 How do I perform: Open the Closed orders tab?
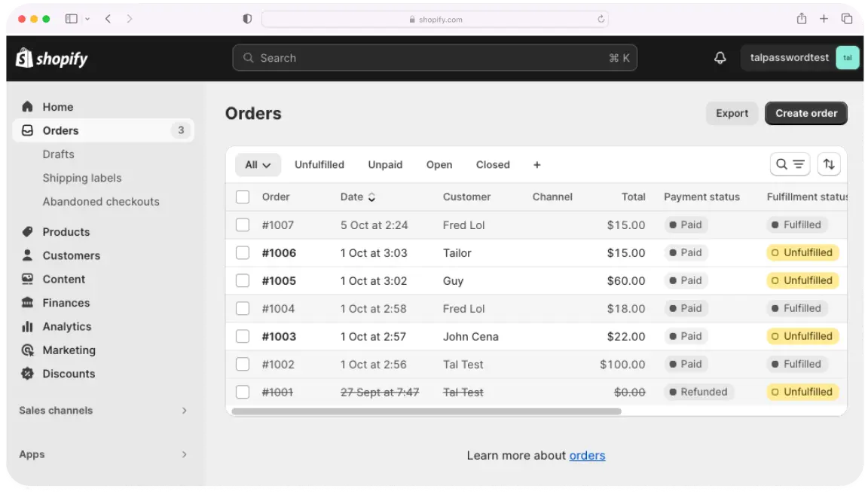(x=493, y=164)
